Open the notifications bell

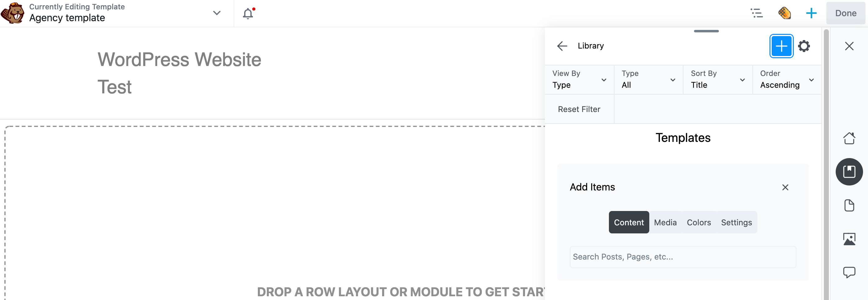pos(248,13)
